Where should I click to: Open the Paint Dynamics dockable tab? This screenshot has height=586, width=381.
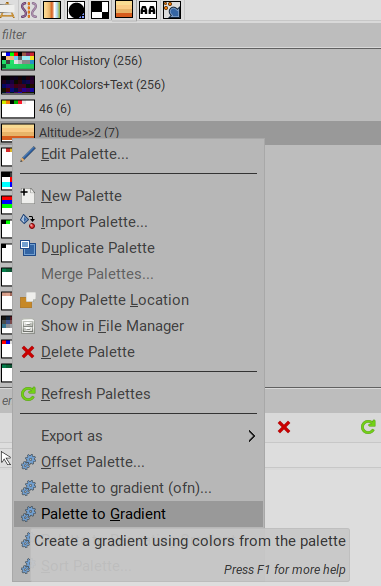point(28,9)
